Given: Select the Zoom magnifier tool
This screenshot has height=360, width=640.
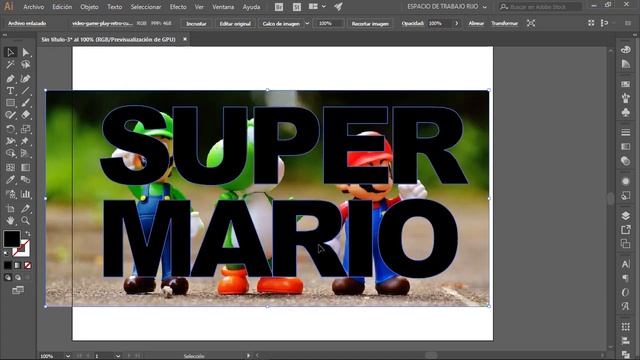Looking at the screenshot, I should [x=26, y=221].
